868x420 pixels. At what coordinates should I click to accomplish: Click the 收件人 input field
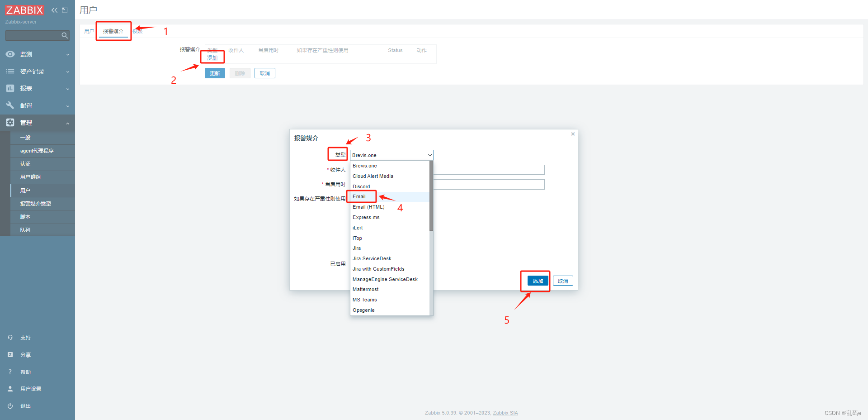[x=489, y=170]
